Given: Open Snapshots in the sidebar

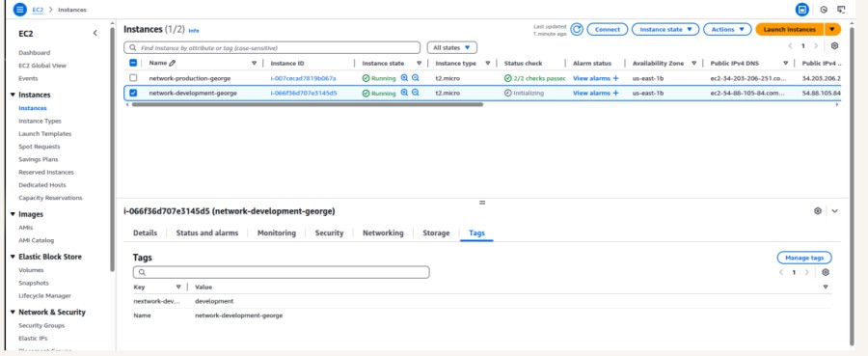Looking at the screenshot, I should pos(34,283).
